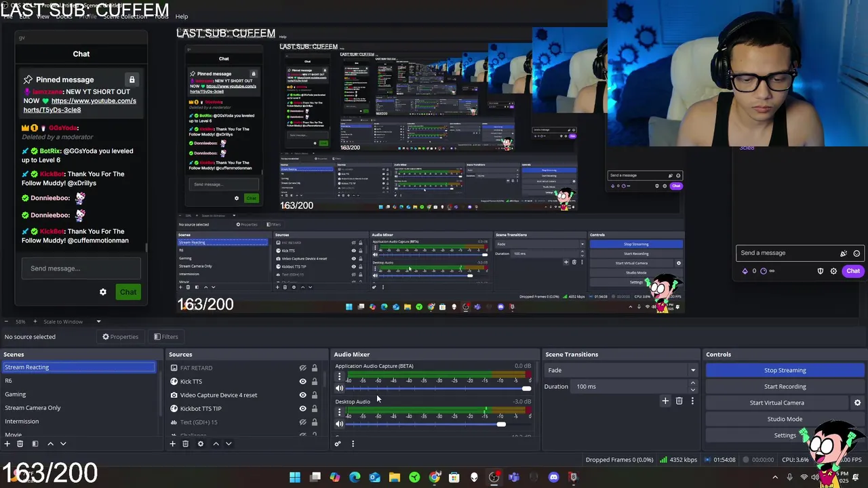This screenshot has width=868, height=488.
Task: Open Windows Start button on taskbar
Action: tap(295, 477)
